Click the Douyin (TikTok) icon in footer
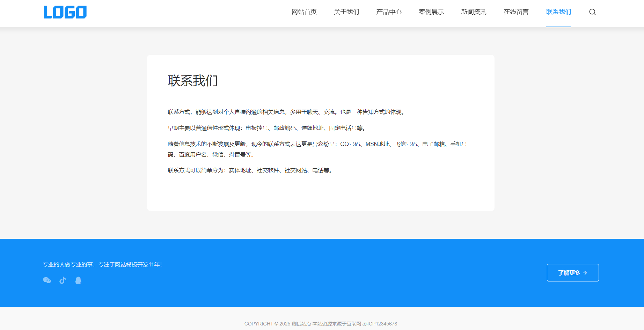This screenshot has height=330, width=644. (x=63, y=280)
